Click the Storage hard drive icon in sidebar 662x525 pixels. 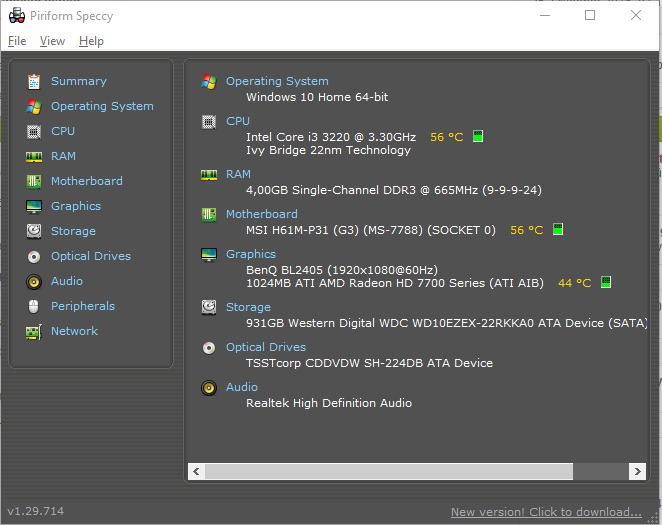[34, 231]
